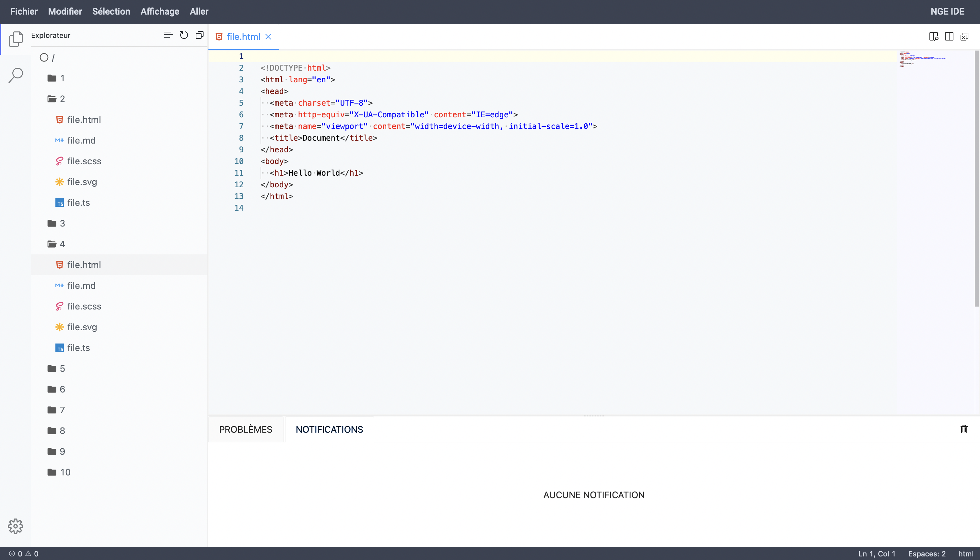Open the Affichage menu
980x560 pixels.
tap(160, 12)
